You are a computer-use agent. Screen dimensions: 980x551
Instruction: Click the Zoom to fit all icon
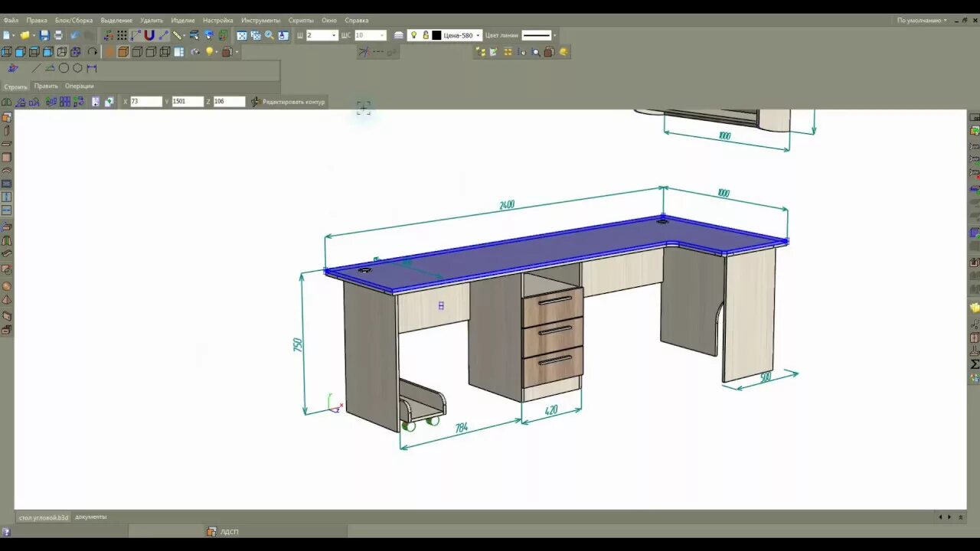pos(242,35)
